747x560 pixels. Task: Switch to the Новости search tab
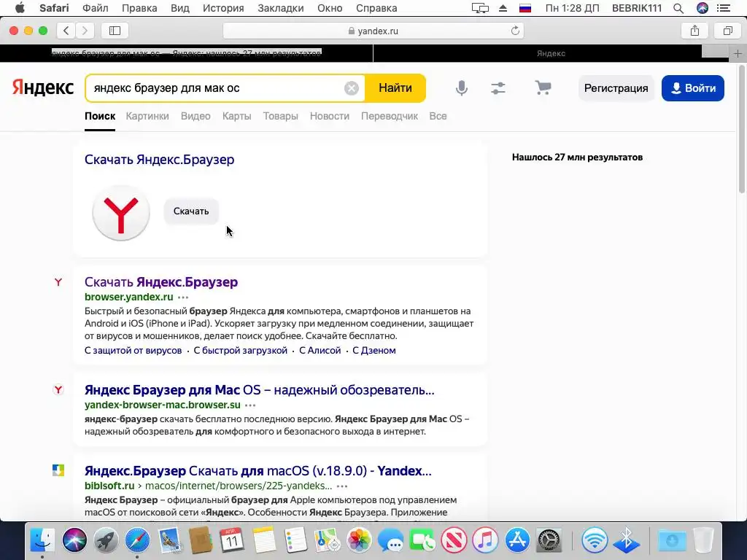click(329, 116)
